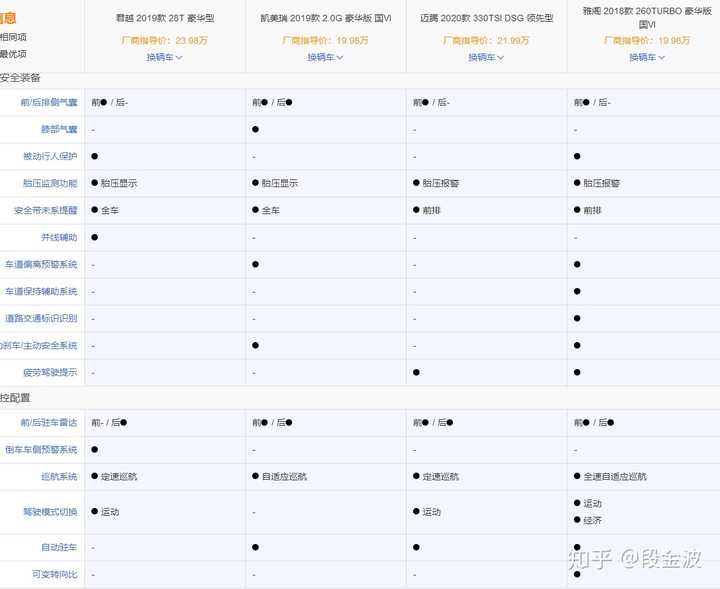Click the 安全装备 section heading

click(20, 78)
